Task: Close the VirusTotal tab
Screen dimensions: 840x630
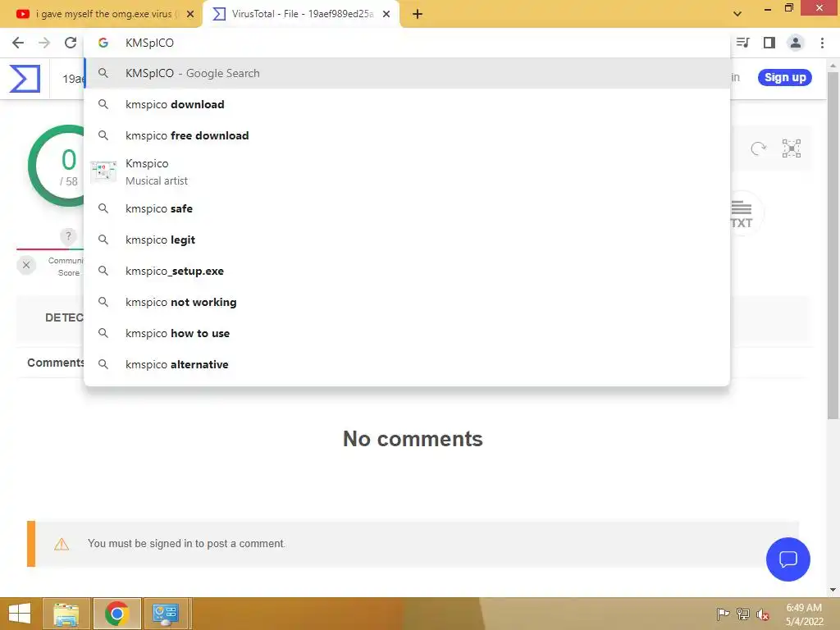Action: (x=386, y=14)
